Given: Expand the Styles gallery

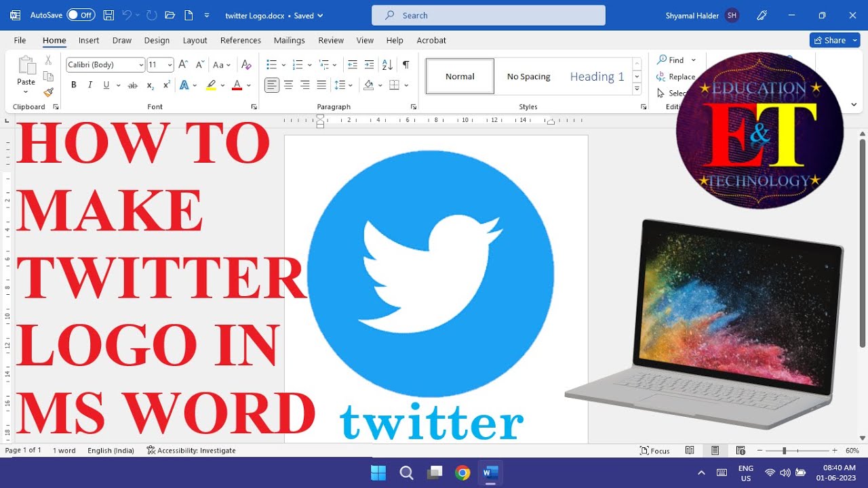Looking at the screenshot, I should 637,89.
